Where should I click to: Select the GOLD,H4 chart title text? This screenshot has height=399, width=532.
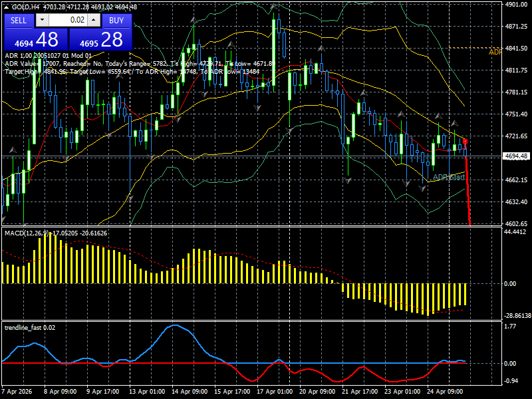point(25,7)
